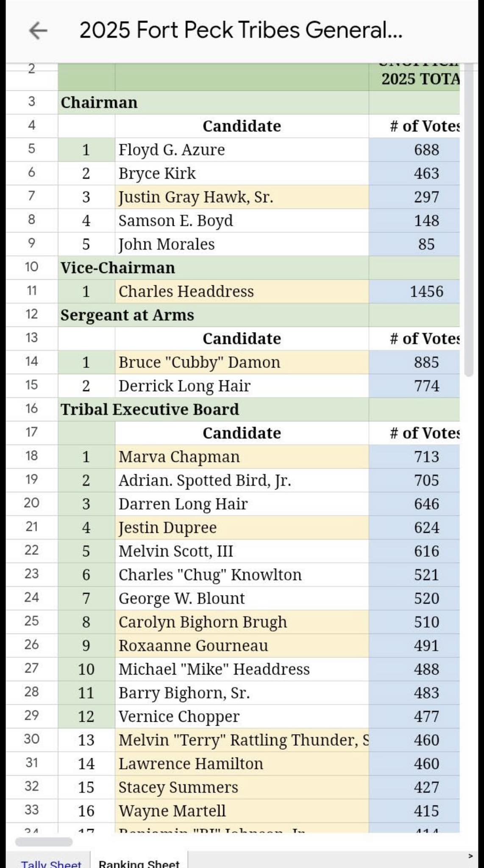The image size is (484, 868).
Task: Click the sheet tabs scroll-right arrow
Action: coord(470,856)
